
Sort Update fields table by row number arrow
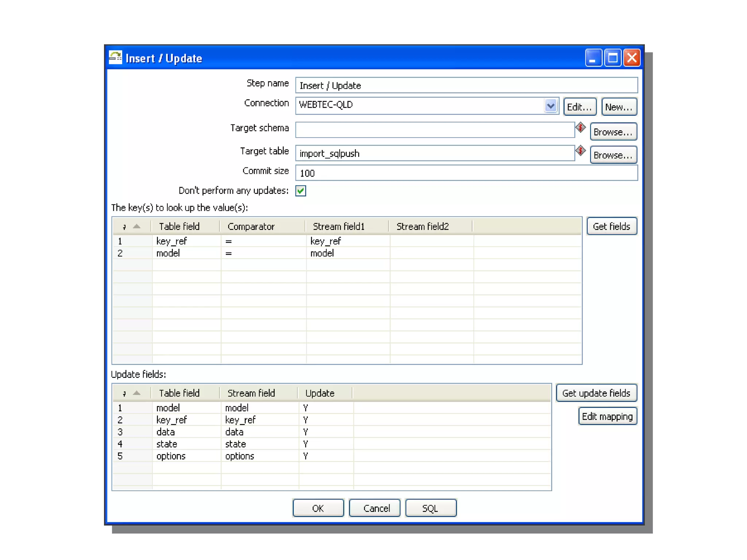point(136,393)
